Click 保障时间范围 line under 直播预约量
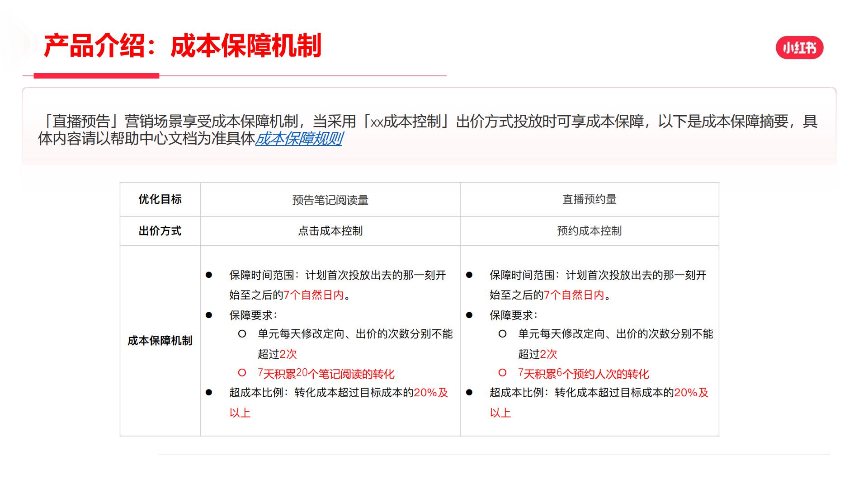Viewport: 868px width, 488px height. tap(598, 285)
